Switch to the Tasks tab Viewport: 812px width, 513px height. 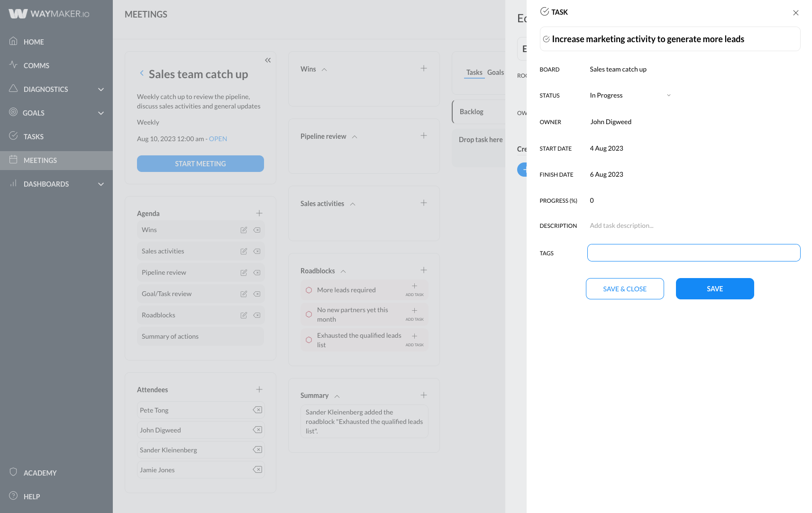474,72
